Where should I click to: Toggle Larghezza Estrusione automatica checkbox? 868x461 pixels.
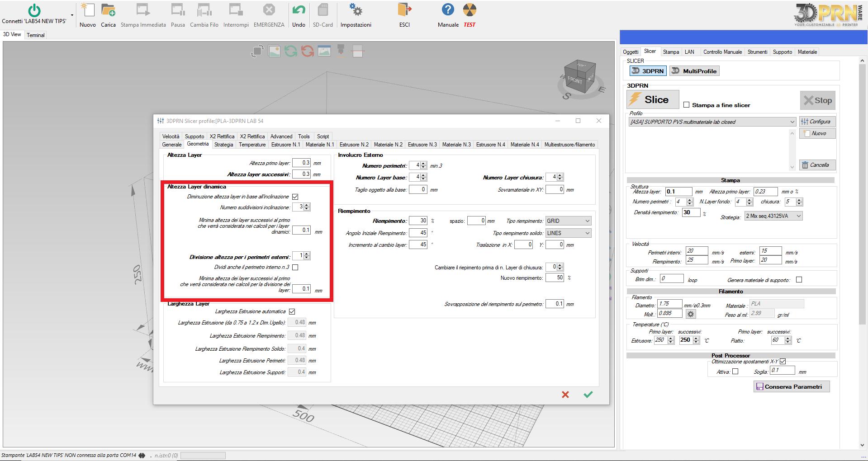pos(292,312)
